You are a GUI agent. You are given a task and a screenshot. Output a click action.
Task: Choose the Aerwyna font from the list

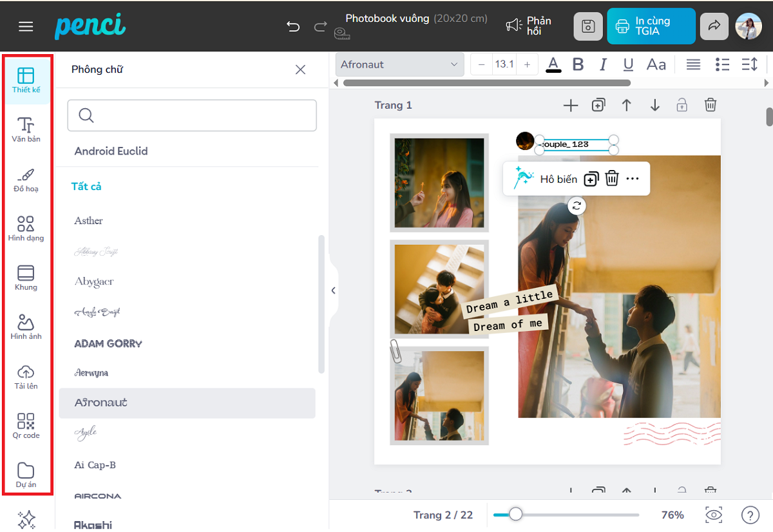tap(91, 373)
